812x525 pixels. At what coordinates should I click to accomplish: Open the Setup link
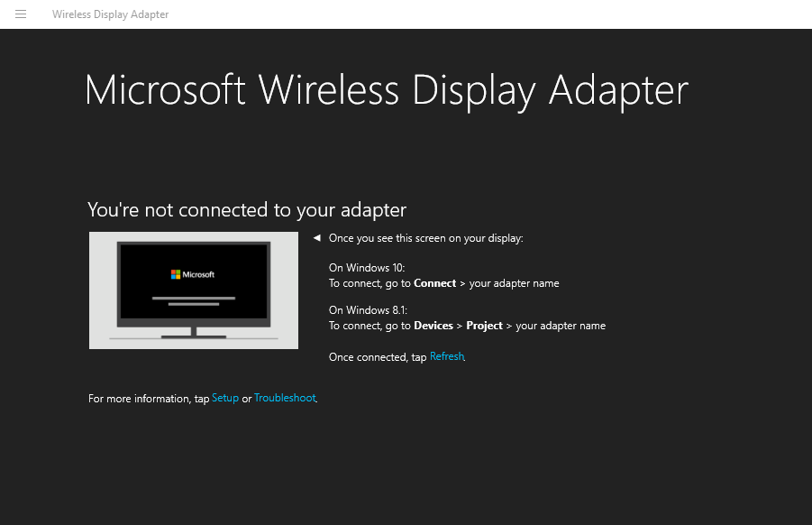click(225, 398)
